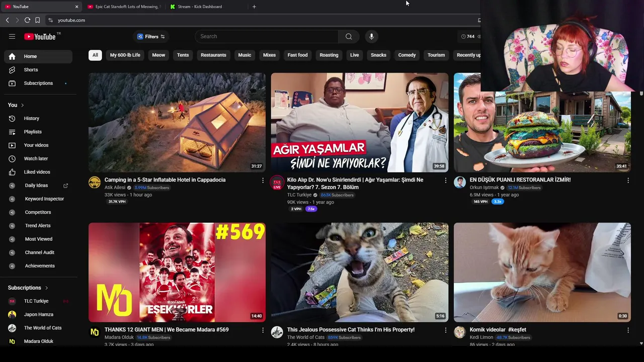Open Trend Alerts tool
This screenshot has width=644, height=362.
[38, 226]
